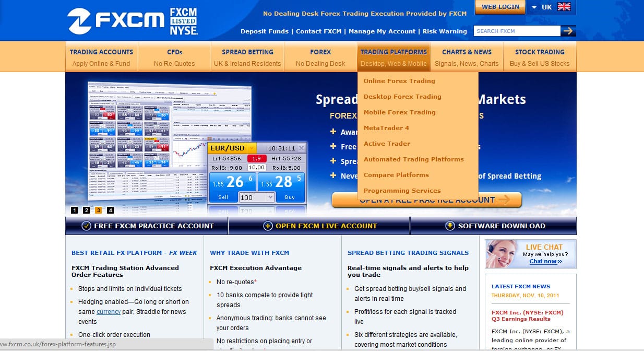Open the STOCK TRADING menu
This screenshot has height=351, width=644.
[x=540, y=57]
